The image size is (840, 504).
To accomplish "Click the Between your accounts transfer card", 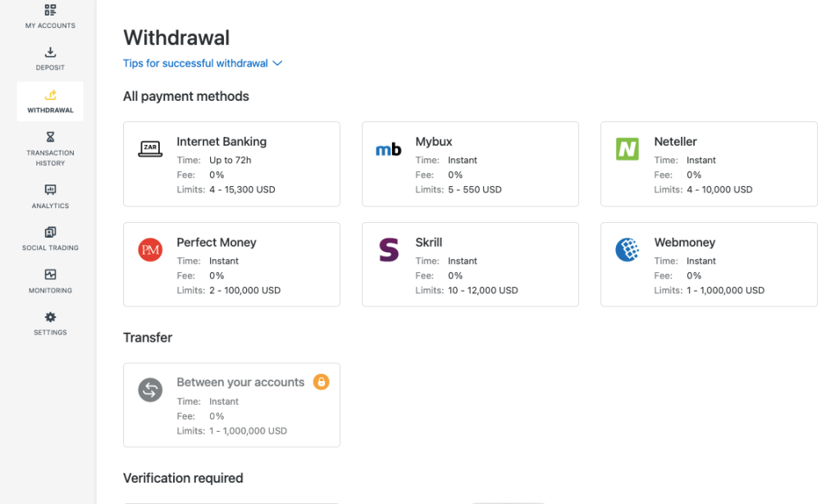I will [231, 405].
